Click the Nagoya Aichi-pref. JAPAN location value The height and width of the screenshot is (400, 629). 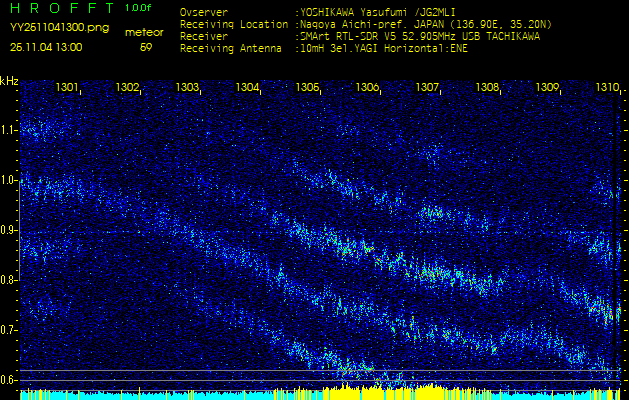(426, 25)
